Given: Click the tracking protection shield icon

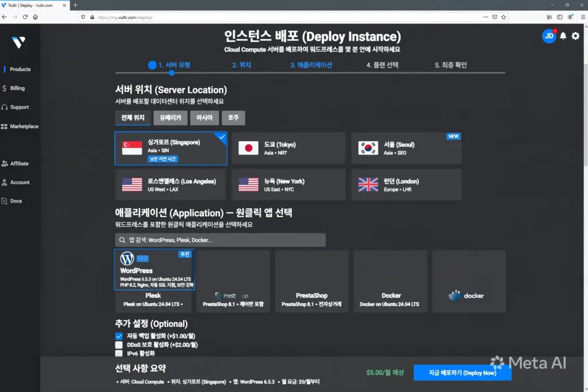Looking at the screenshot, I should (83, 17).
